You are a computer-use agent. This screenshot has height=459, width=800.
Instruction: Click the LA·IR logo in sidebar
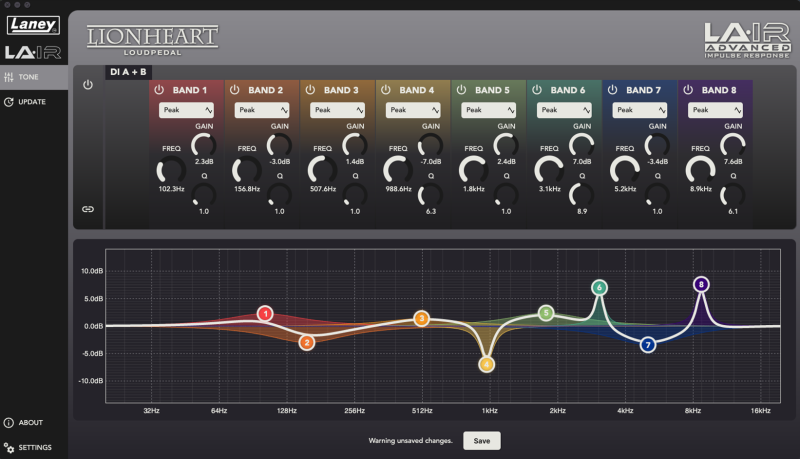coord(33,53)
